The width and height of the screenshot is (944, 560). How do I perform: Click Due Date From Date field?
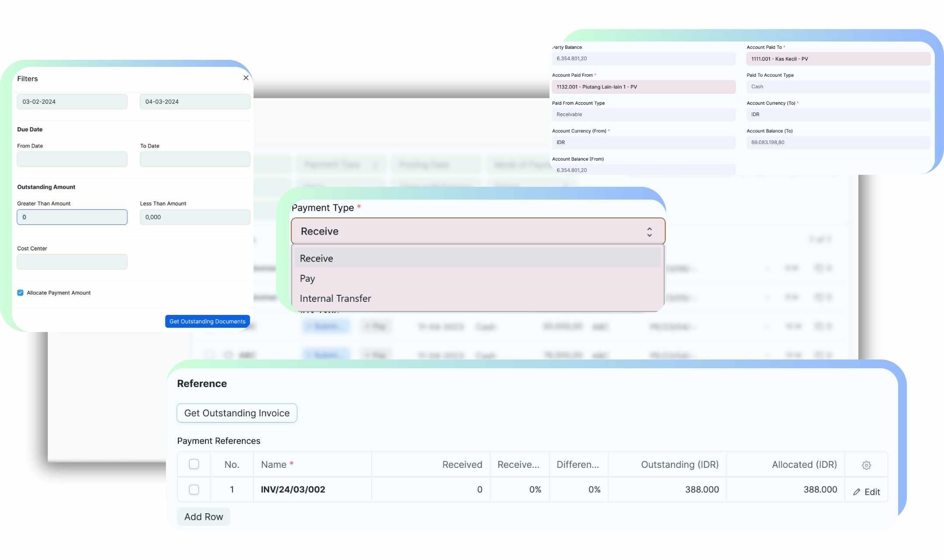pos(72,159)
